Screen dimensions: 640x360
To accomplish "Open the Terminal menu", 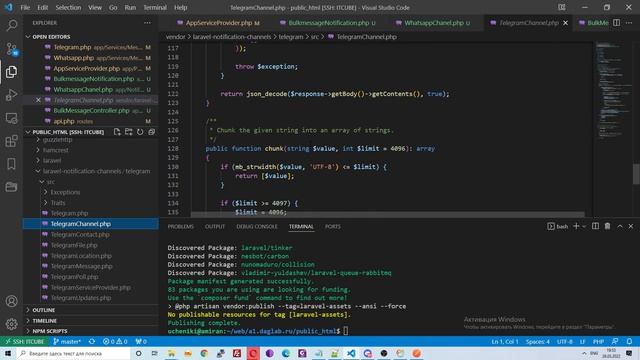I will [x=155, y=7].
